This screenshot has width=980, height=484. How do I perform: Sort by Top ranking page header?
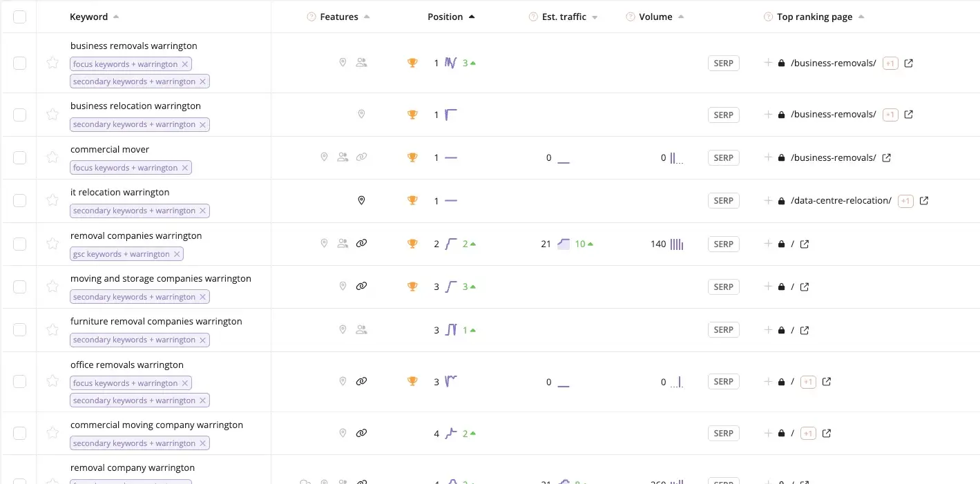click(814, 17)
